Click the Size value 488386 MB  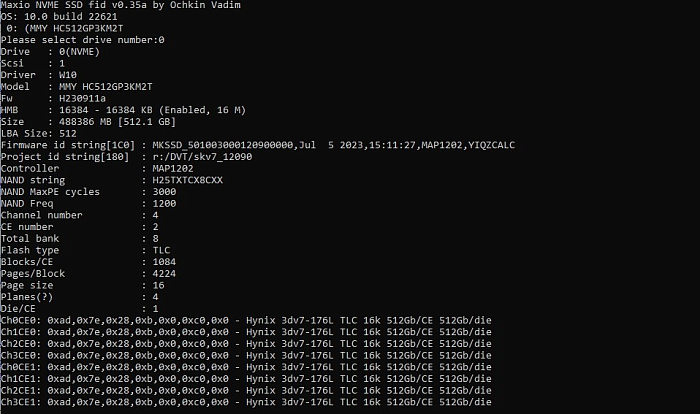tap(86, 121)
